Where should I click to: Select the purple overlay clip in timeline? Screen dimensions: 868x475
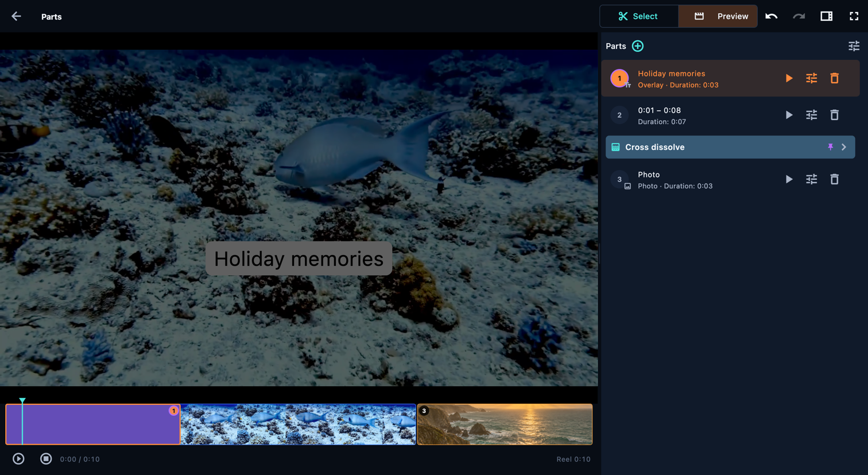(x=93, y=424)
